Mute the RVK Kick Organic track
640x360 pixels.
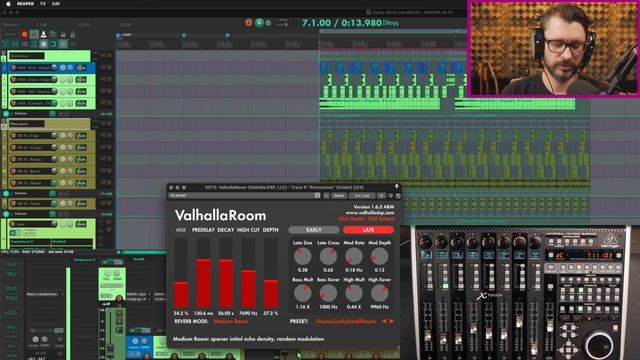pos(63,67)
